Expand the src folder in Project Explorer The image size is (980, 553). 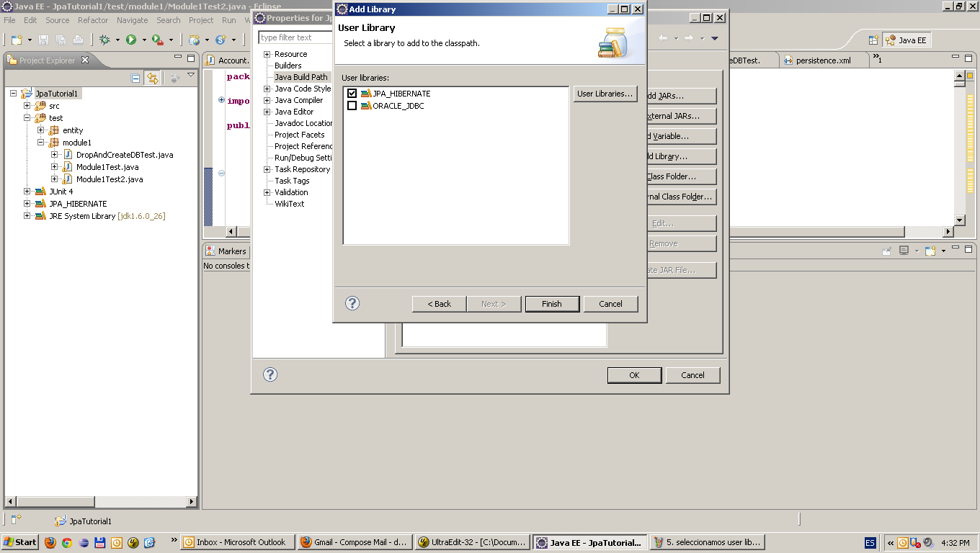[x=27, y=105]
